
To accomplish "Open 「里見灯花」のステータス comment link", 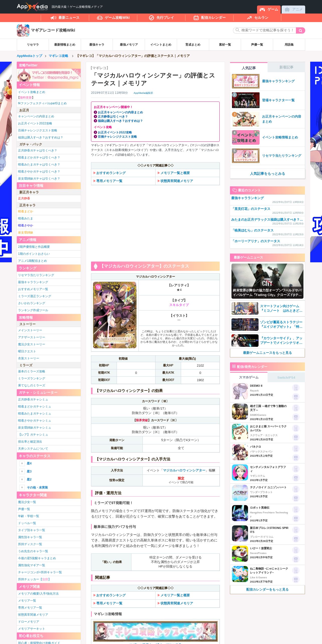I will pos(251,209).
